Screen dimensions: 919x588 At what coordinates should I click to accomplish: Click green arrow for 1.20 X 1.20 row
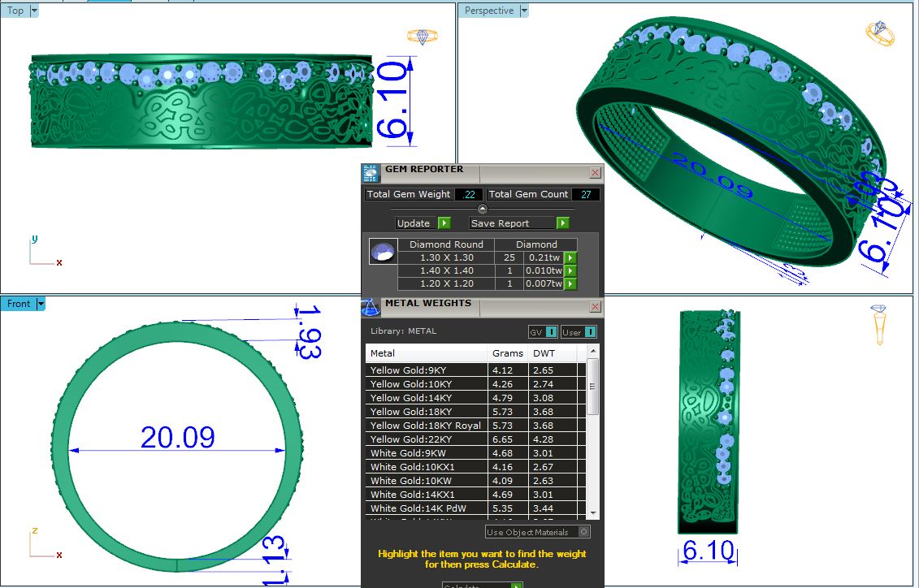(570, 284)
